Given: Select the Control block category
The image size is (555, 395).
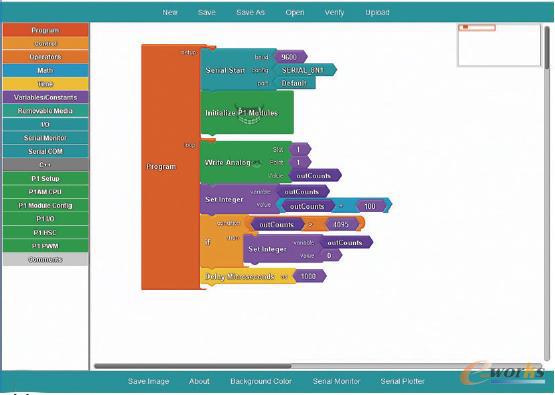Looking at the screenshot, I should coord(45,44).
